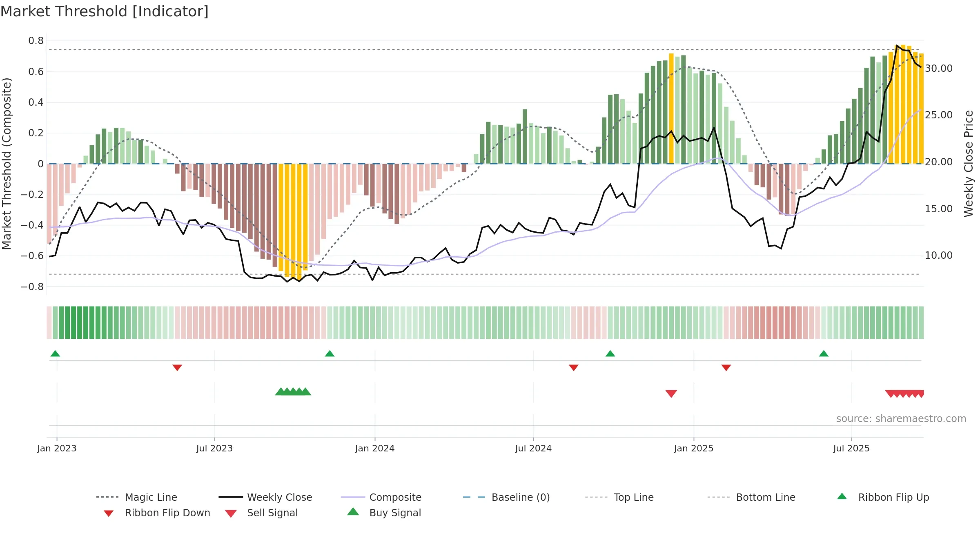This screenshot has height=551, width=980.
Task: Click the Jul 2024 x-axis label
Action: tap(533, 448)
